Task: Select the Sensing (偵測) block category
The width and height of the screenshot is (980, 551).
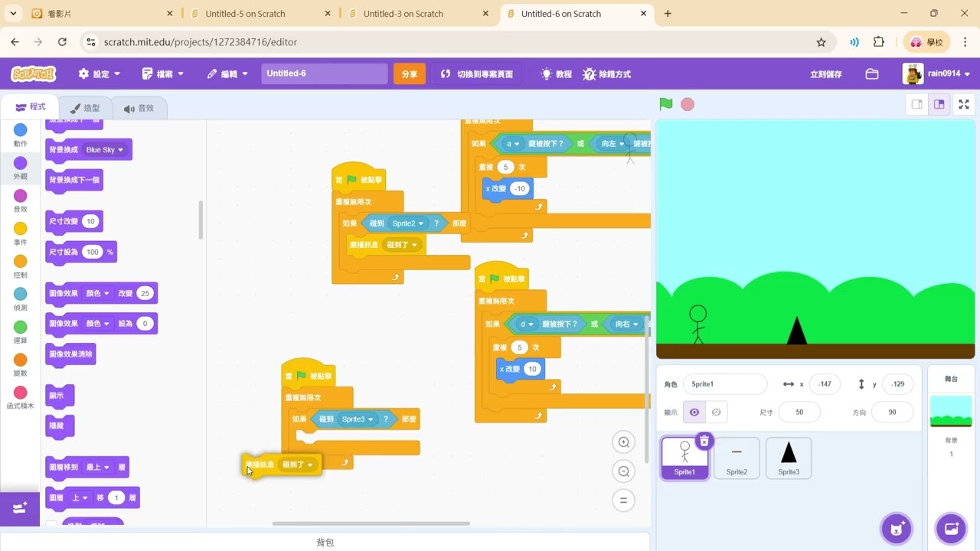Action: (20, 300)
